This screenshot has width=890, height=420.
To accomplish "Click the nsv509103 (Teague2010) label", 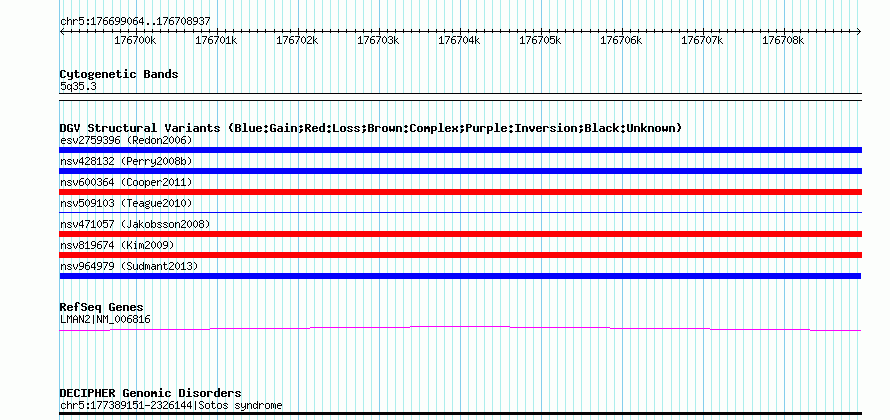I will [x=126, y=203].
